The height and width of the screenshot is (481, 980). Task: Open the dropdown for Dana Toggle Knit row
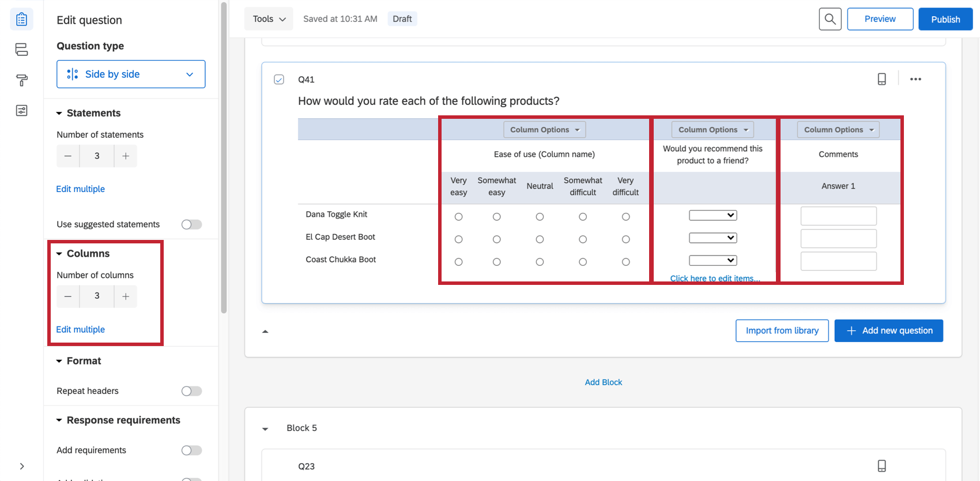(713, 215)
